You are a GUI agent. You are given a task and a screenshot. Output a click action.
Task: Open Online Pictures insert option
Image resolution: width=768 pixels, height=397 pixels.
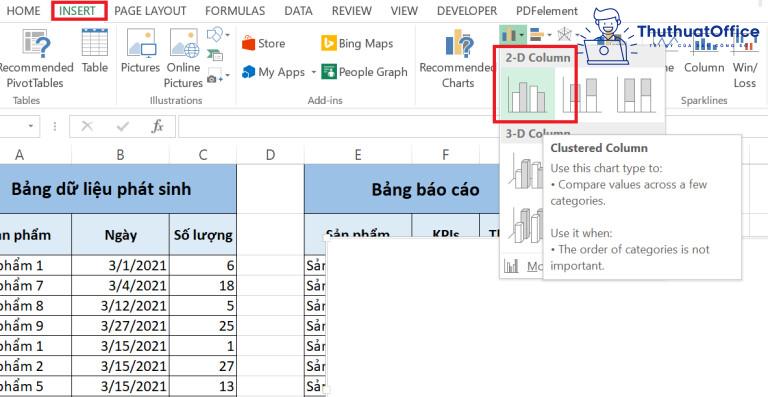click(184, 59)
